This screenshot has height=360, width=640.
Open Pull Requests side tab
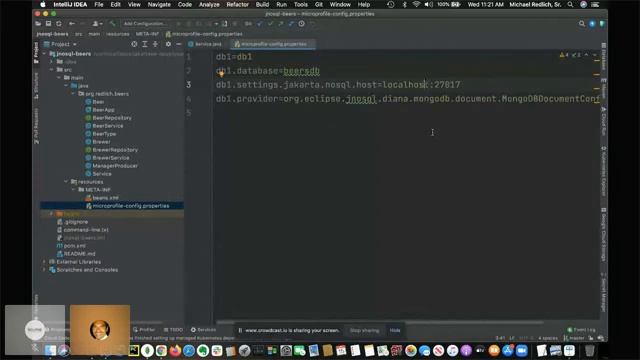tap(36, 126)
